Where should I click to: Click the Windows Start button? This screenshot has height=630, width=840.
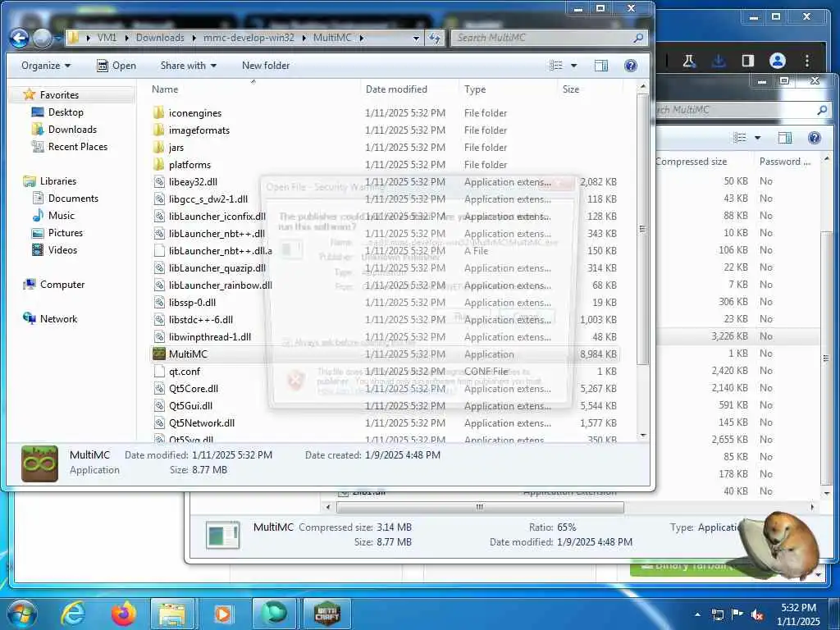point(22,614)
